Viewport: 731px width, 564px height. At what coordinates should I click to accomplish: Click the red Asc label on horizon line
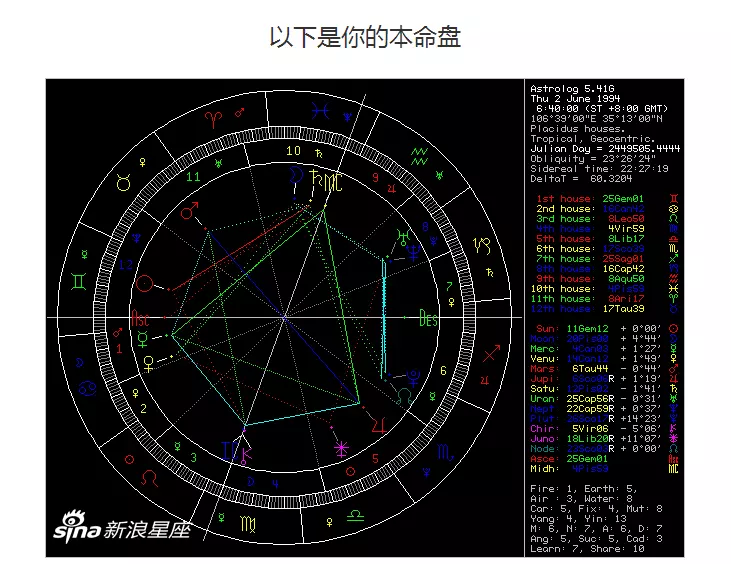pyautogui.click(x=140, y=319)
